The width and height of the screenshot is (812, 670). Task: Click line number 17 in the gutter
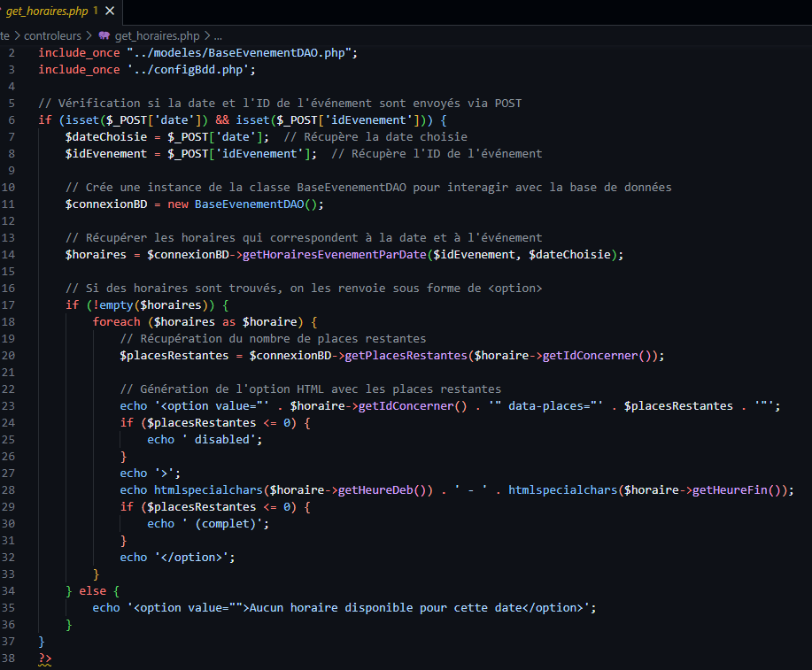click(x=9, y=304)
